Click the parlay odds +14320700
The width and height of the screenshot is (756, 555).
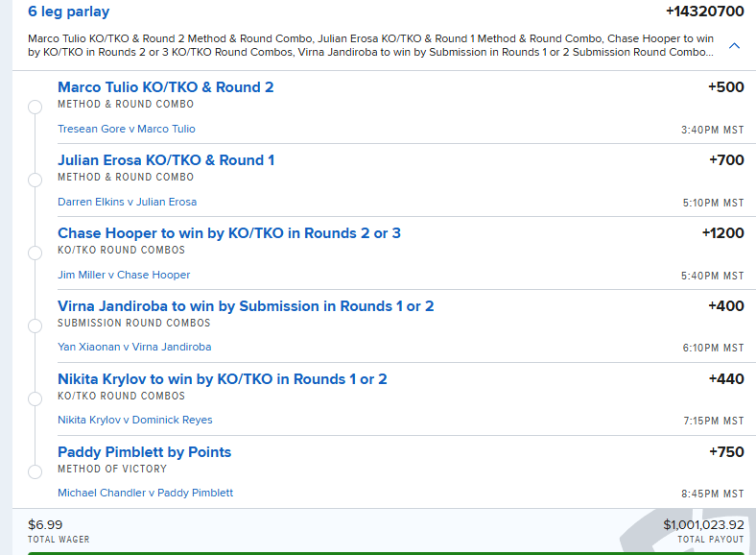coord(704,12)
